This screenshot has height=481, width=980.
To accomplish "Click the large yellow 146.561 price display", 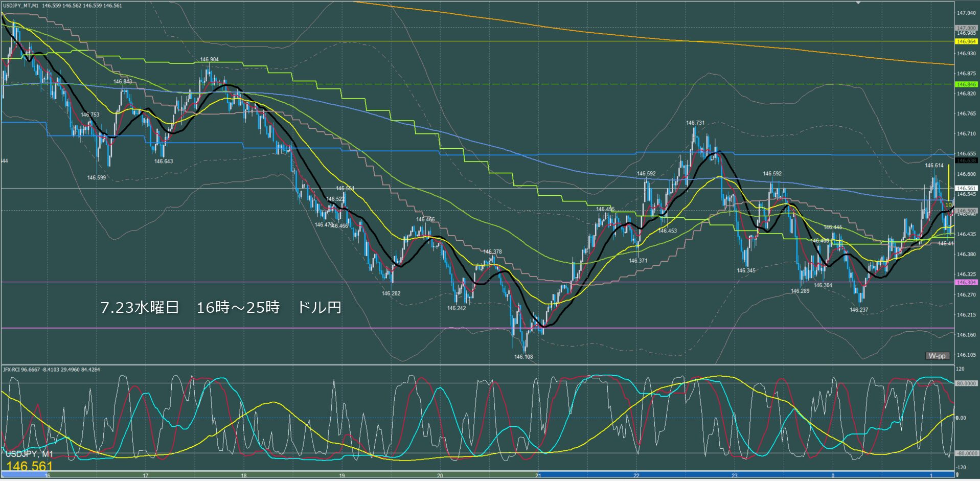I will point(30,466).
